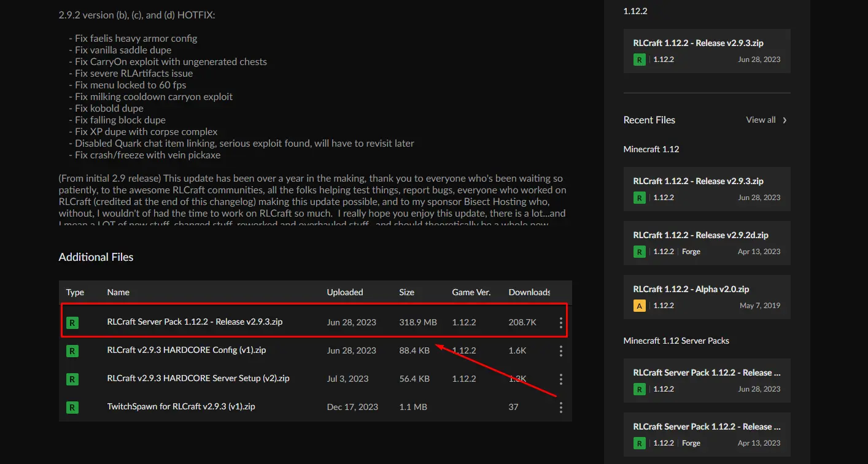Screen dimensions: 868x464
Task: Open RLCraft Server Pack 1.12.2 Release v2.9.3.zip
Action: 195,322
